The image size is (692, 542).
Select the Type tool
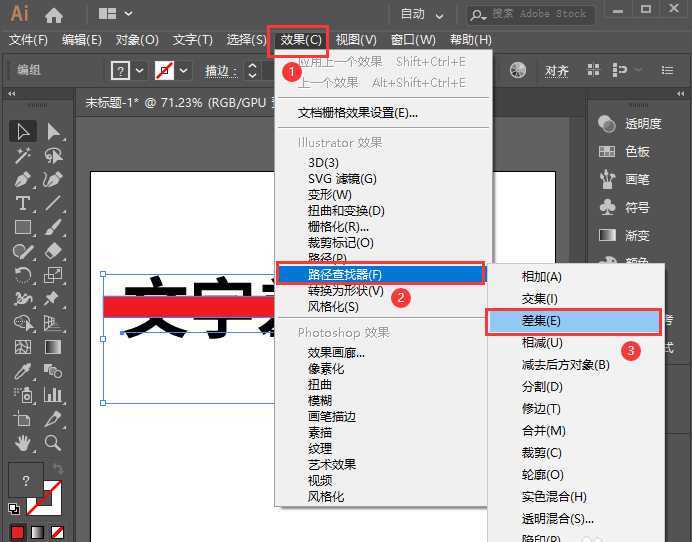pos(22,203)
